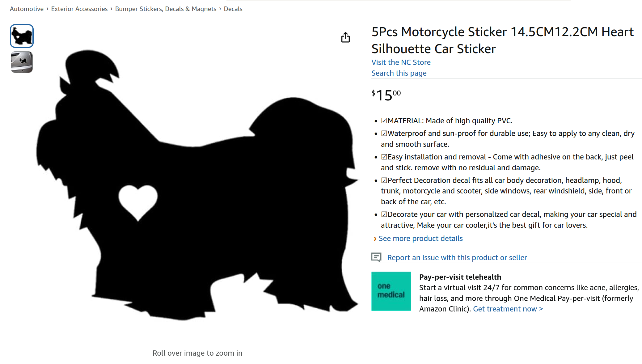Select the car-mounted decal thumbnail
The height and width of the screenshot is (364, 642).
22,62
